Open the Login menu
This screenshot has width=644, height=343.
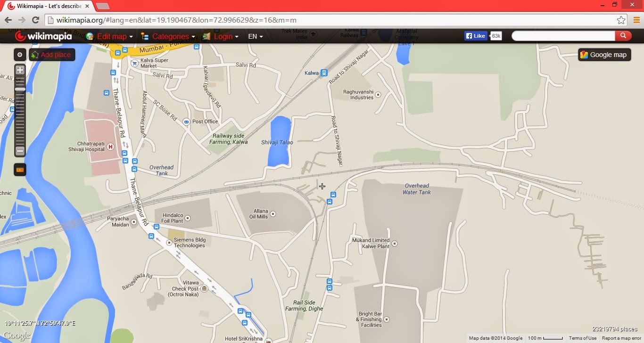(220, 36)
